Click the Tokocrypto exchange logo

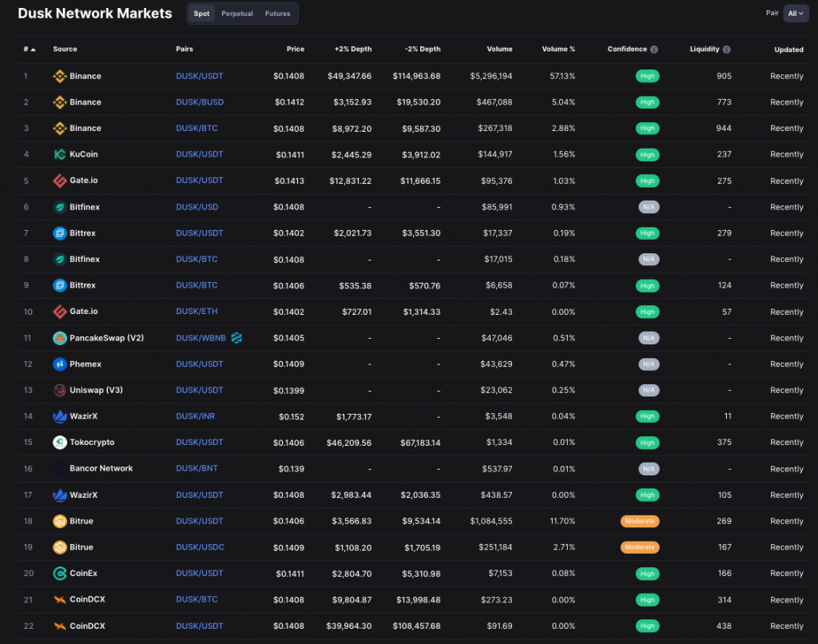(x=59, y=443)
